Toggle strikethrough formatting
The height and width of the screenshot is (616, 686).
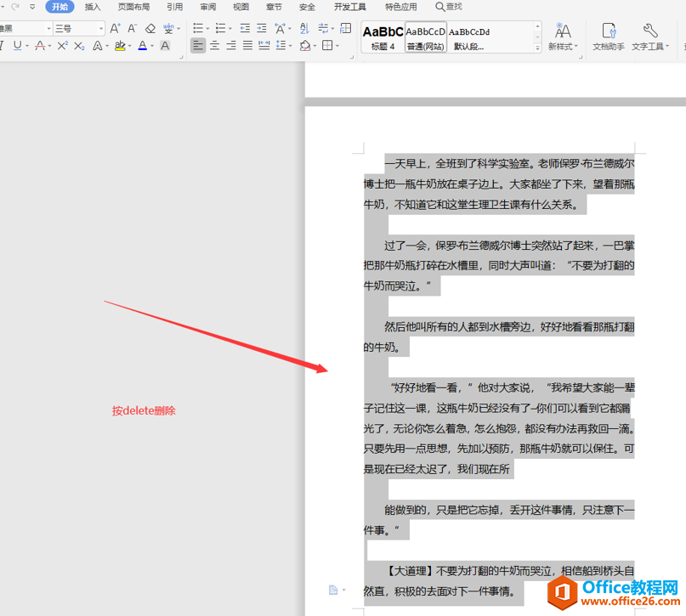[x=40, y=46]
